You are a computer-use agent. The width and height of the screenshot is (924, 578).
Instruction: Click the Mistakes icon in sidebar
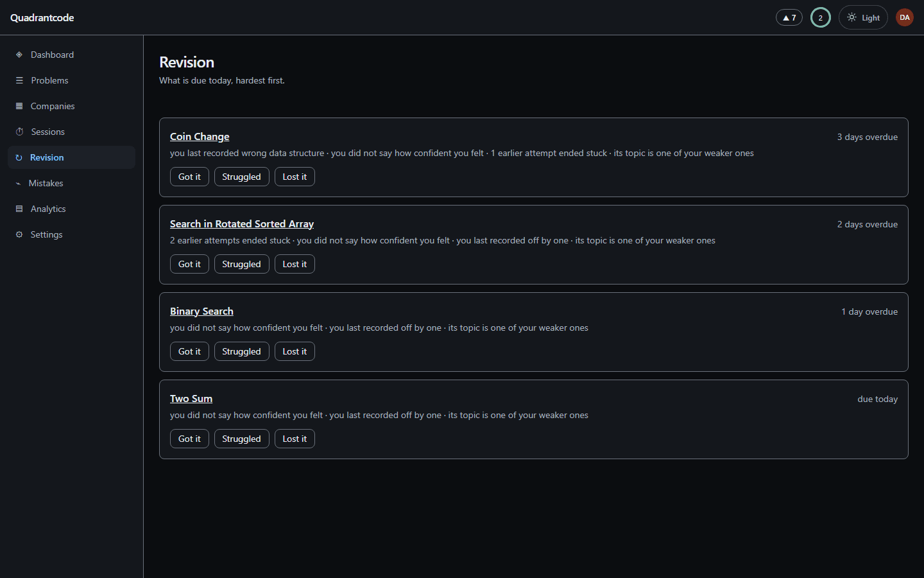[19, 183]
